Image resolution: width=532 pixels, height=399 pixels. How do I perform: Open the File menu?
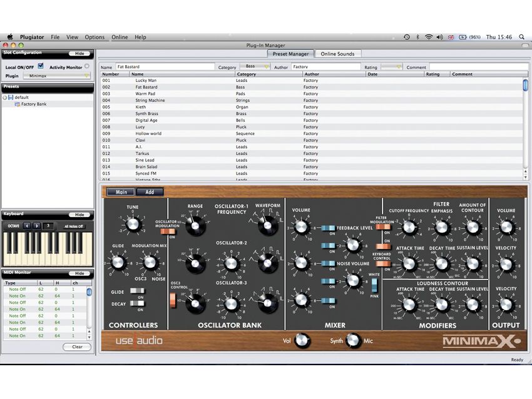(x=55, y=38)
